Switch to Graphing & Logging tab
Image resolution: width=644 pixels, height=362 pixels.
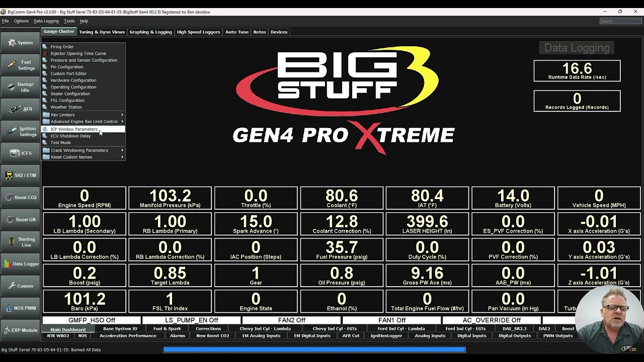pyautogui.click(x=150, y=32)
